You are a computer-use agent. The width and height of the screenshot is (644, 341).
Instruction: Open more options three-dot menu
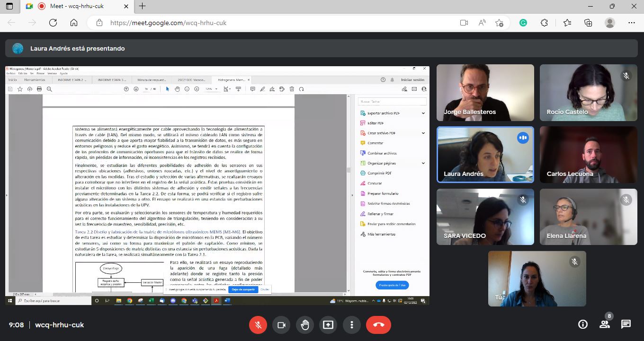351,325
